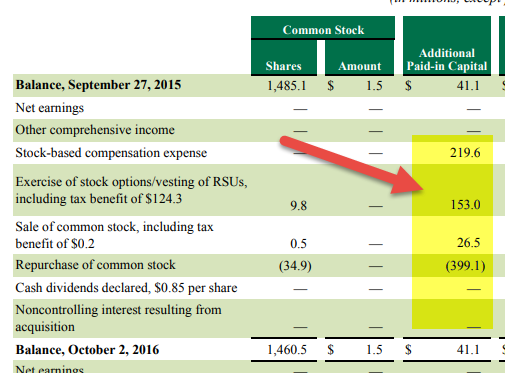The height and width of the screenshot is (373, 505).
Task: Select the 219.6 paid-in capital value
Action: 465,153
